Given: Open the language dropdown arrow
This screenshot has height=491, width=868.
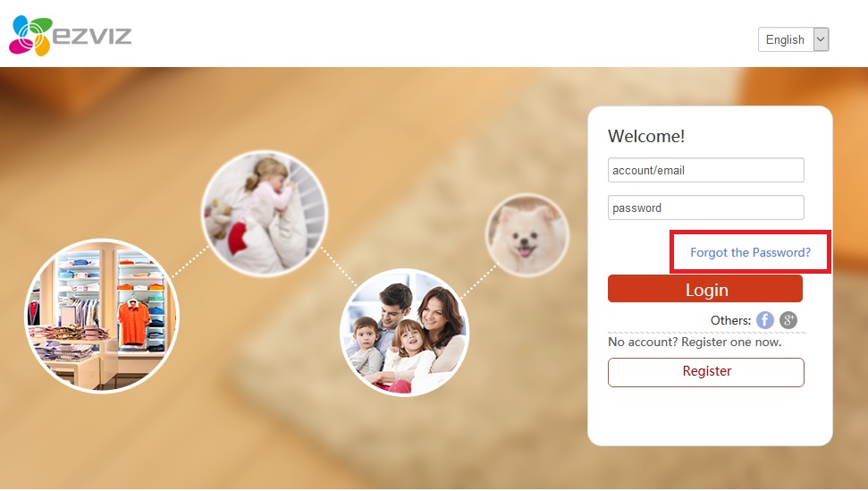Looking at the screenshot, I should [x=821, y=39].
